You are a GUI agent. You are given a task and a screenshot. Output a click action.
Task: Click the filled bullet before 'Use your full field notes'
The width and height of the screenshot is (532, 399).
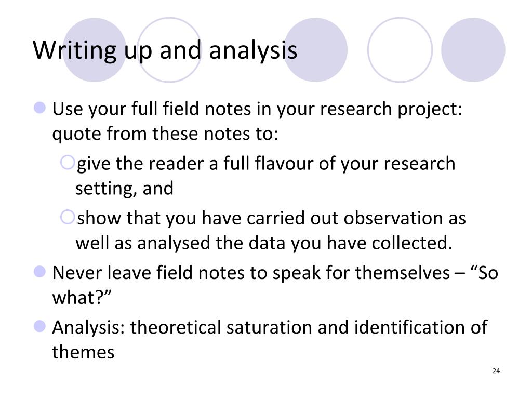pyautogui.click(x=39, y=108)
